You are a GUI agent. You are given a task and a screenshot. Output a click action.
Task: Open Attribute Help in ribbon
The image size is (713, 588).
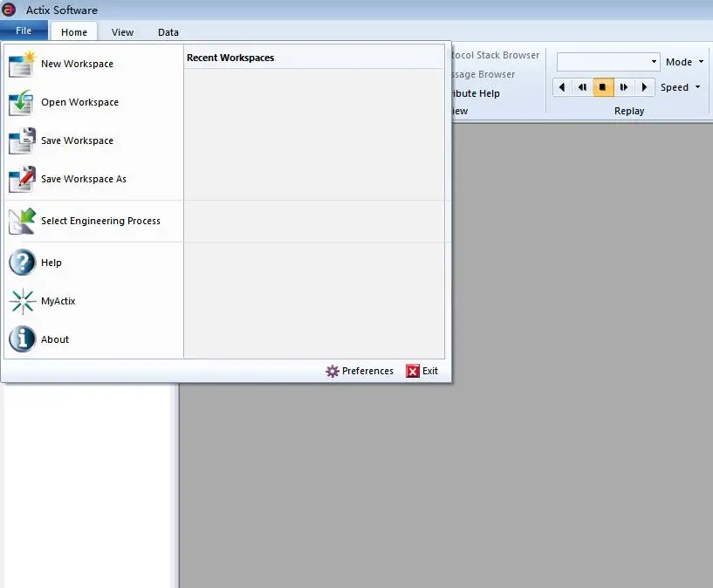click(475, 93)
